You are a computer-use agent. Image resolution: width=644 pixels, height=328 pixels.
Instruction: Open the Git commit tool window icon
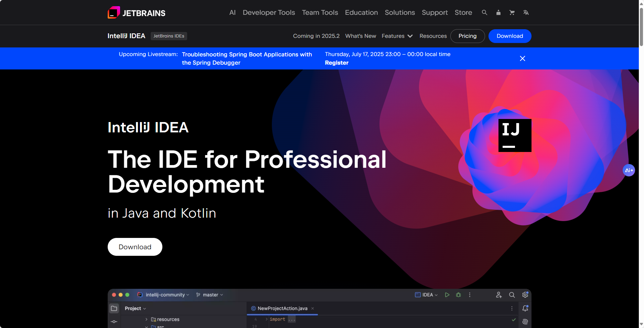(114, 321)
